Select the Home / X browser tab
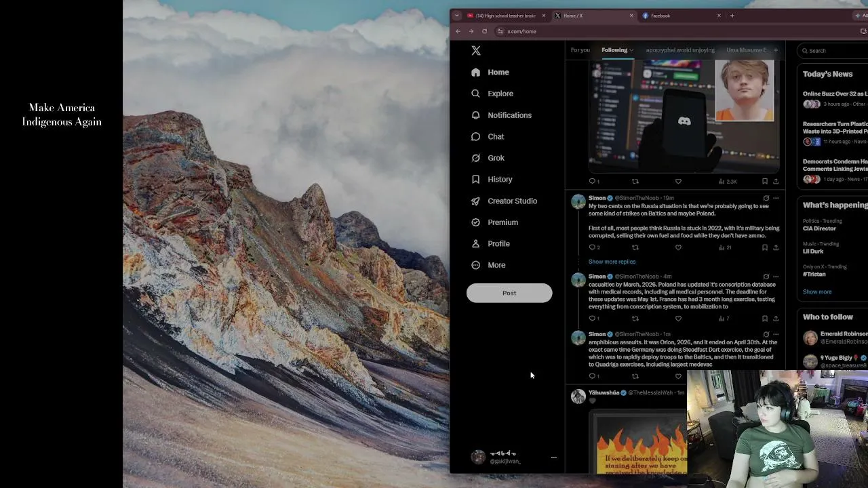 pos(593,16)
